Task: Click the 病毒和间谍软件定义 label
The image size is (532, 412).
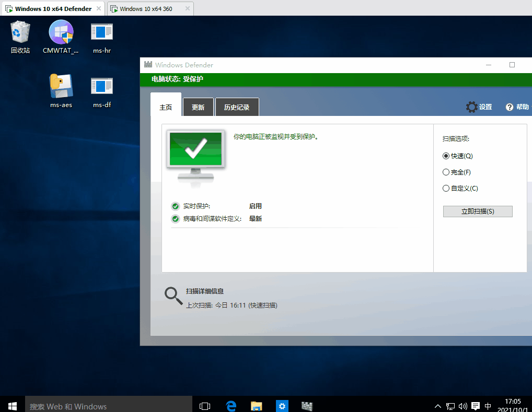Action: point(212,219)
